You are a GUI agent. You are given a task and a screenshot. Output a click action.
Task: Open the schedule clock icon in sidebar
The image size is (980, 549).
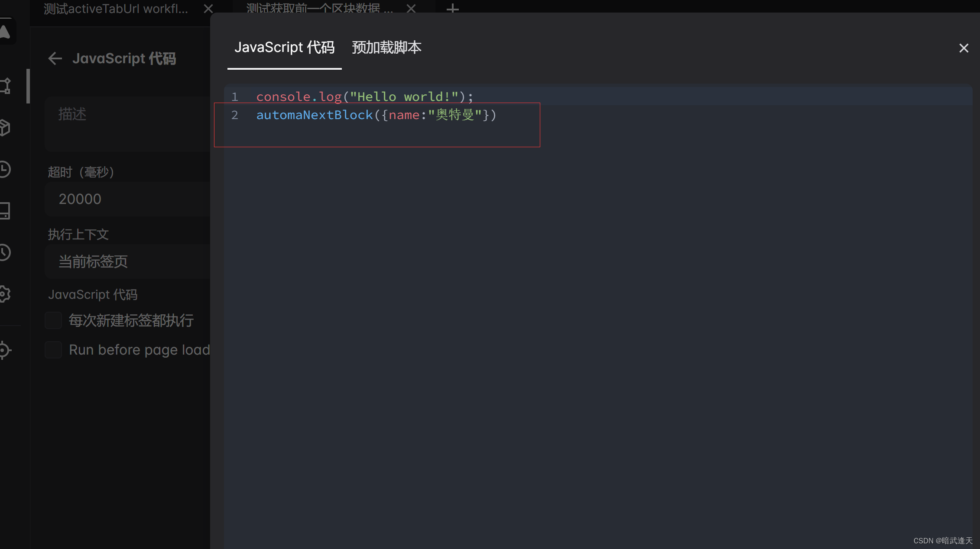(5, 169)
